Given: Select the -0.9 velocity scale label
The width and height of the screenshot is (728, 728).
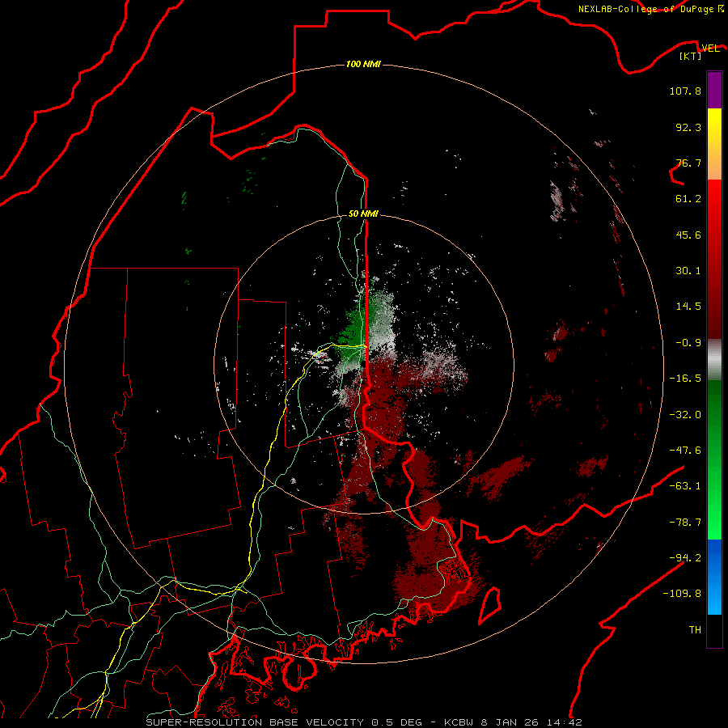Looking at the screenshot, I should pyautogui.click(x=688, y=343).
